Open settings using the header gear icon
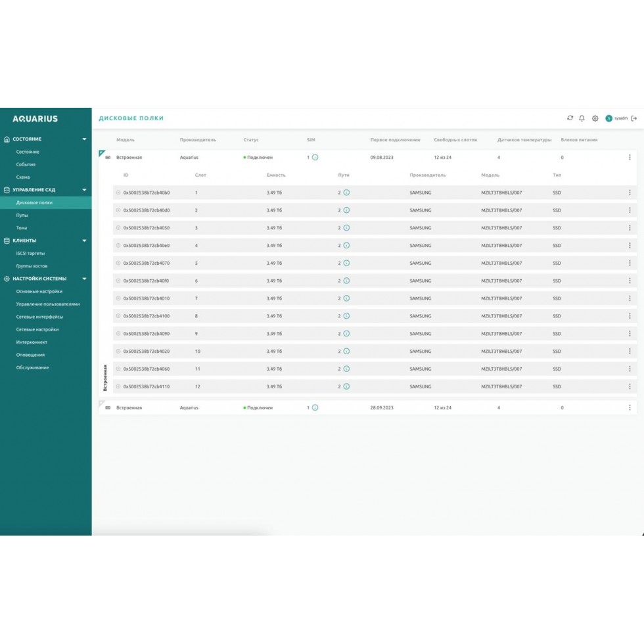This screenshot has height=644, width=644. point(595,118)
